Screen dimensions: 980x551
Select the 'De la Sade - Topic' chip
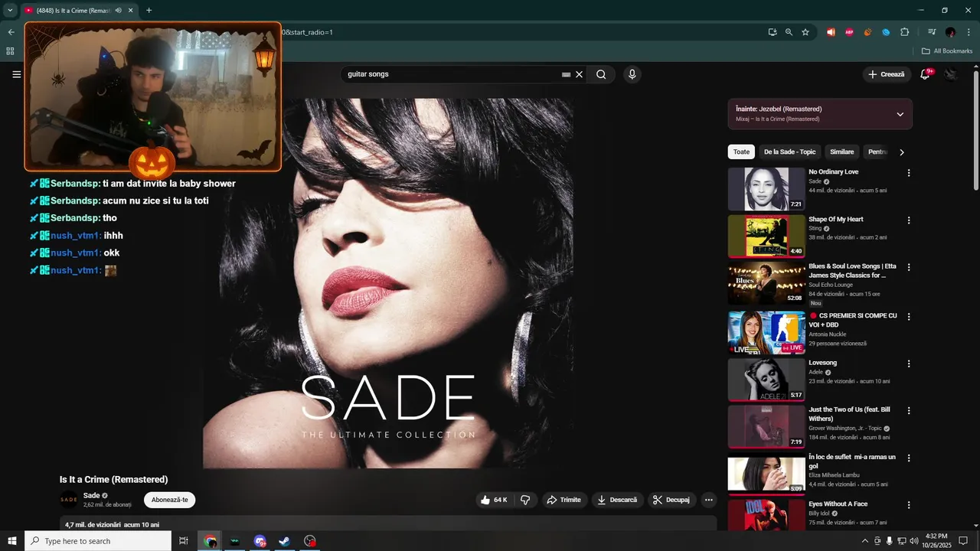coord(789,152)
